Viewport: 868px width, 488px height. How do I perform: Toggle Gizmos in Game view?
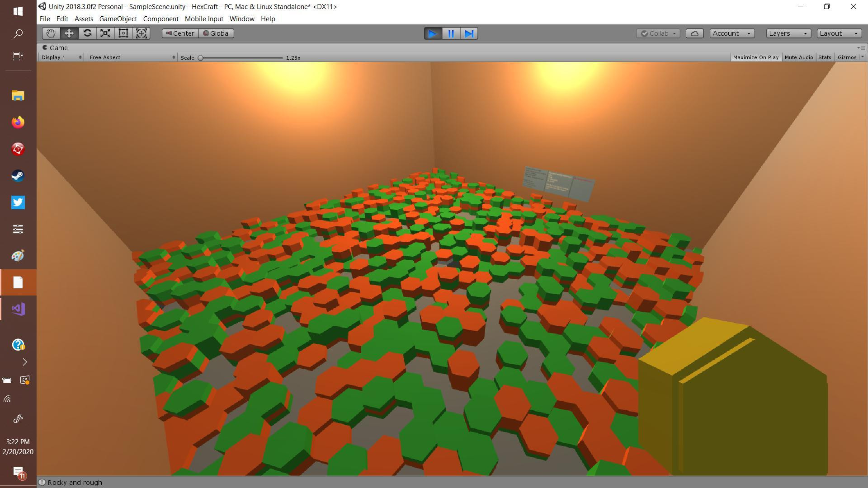click(x=847, y=57)
